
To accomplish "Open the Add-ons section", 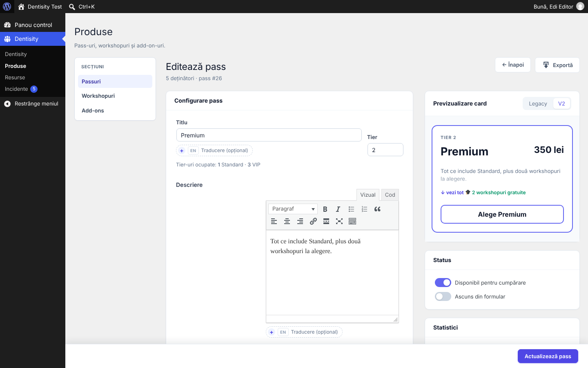I will click(x=115, y=110).
